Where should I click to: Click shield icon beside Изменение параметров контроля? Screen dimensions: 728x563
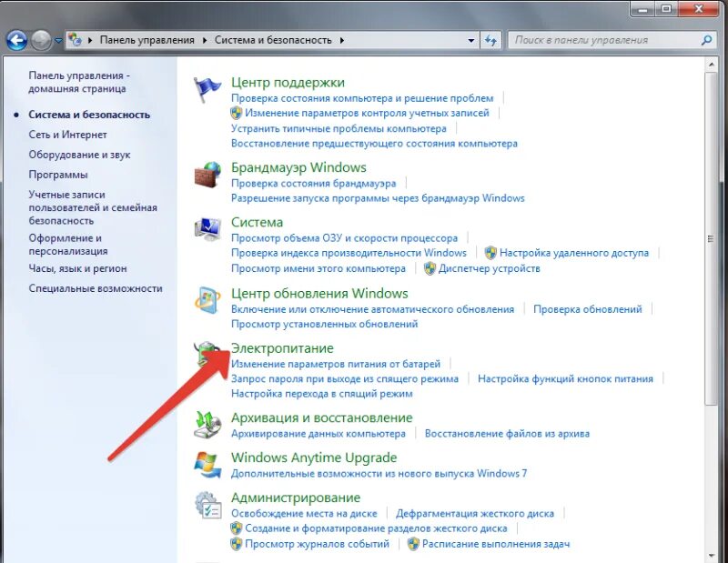click(x=237, y=113)
